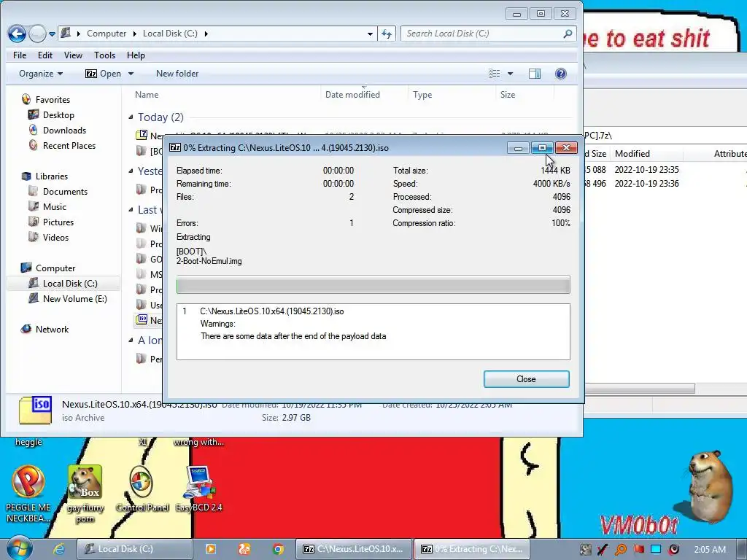This screenshot has height=560, width=747.
Task: Open the Box desktop icon with beaver
Action: (85, 494)
